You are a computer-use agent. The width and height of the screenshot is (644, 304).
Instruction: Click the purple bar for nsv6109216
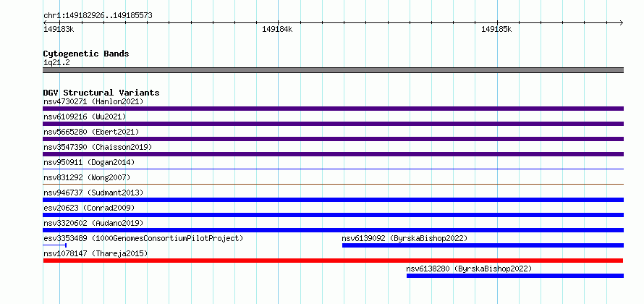pyautogui.click(x=333, y=124)
